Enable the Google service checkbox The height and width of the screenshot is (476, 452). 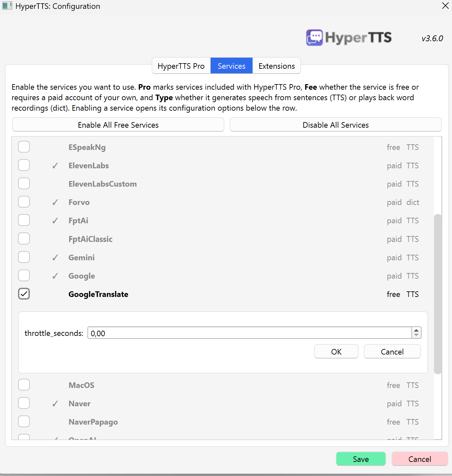[24, 275]
